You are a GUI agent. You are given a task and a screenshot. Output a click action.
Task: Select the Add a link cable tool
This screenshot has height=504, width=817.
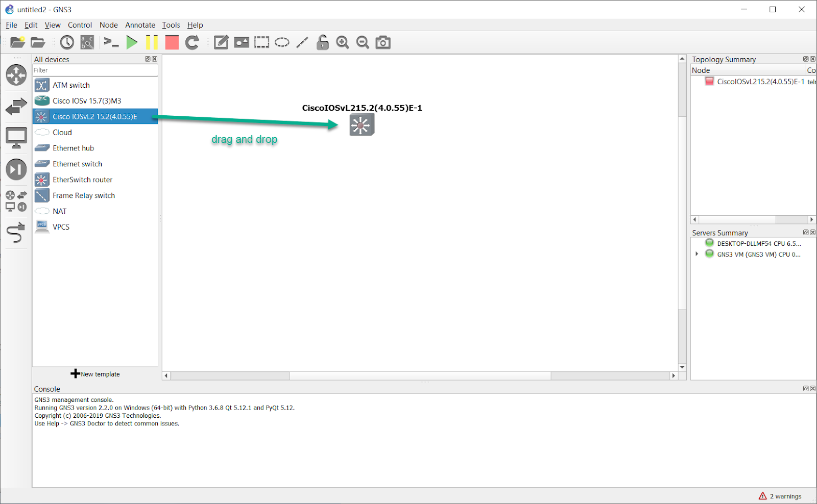click(x=16, y=233)
